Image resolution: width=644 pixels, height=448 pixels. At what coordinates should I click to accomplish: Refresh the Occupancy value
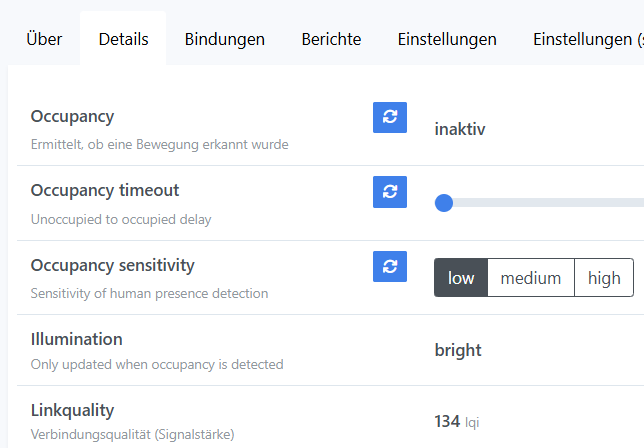390,117
